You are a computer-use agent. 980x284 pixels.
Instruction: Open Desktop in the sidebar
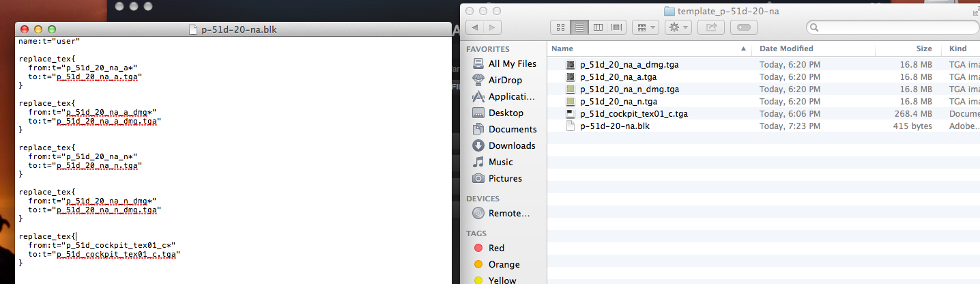(x=504, y=113)
